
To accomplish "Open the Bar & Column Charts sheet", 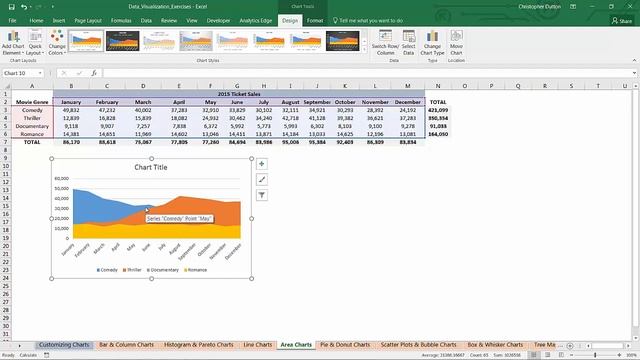I will coord(127,345).
